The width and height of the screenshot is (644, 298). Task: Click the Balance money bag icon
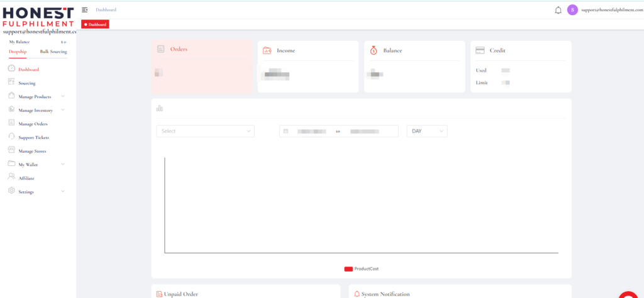373,50
